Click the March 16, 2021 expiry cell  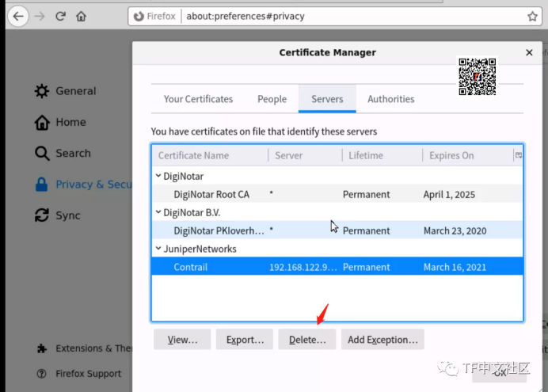455,267
